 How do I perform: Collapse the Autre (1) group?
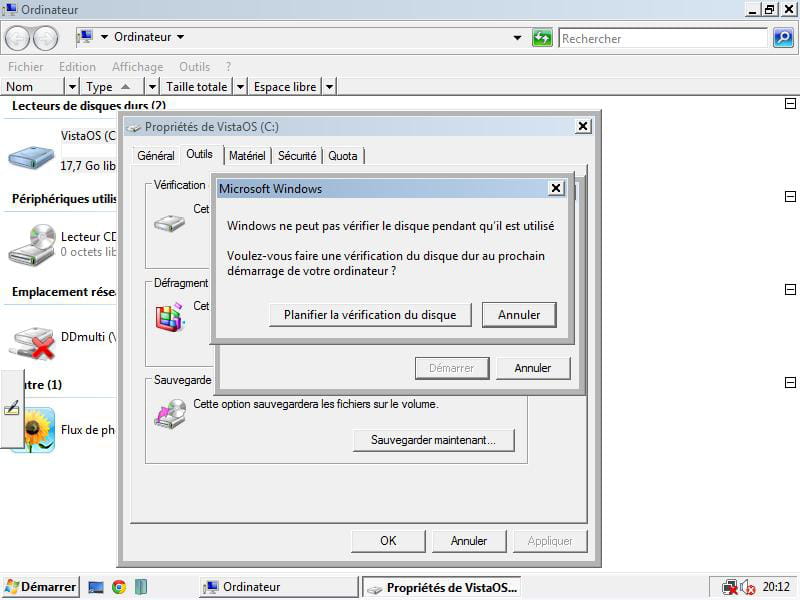click(x=790, y=383)
